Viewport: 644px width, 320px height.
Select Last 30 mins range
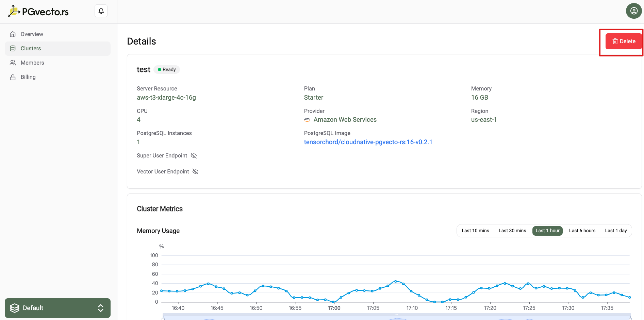tap(512, 231)
